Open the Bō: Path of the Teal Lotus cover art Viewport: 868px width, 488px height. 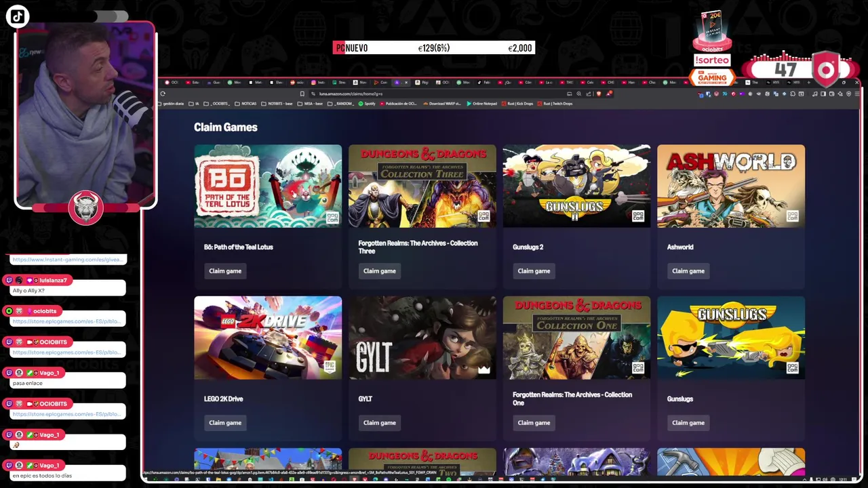point(268,186)
